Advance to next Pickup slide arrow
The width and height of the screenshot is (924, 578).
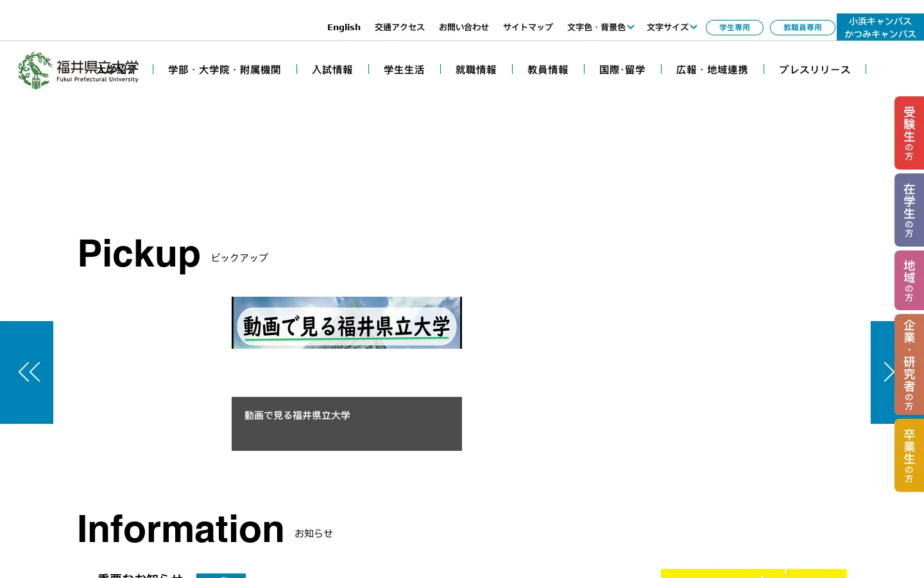point(883,372)
